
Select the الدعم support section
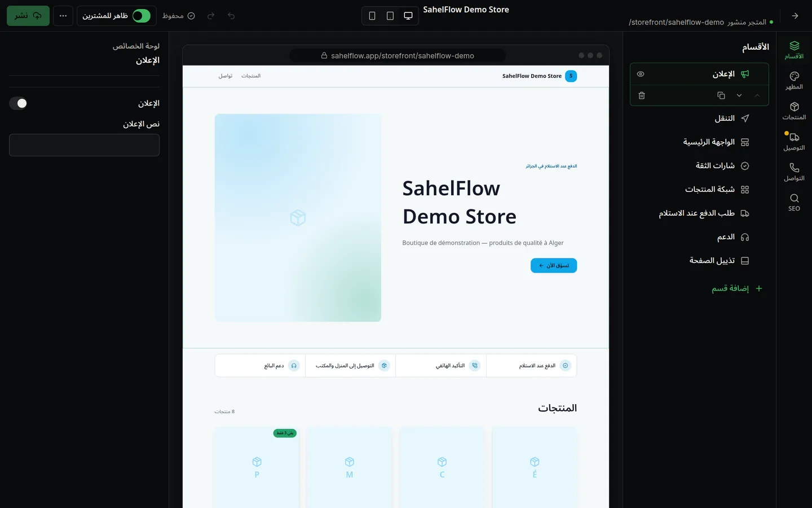(699, 237)
